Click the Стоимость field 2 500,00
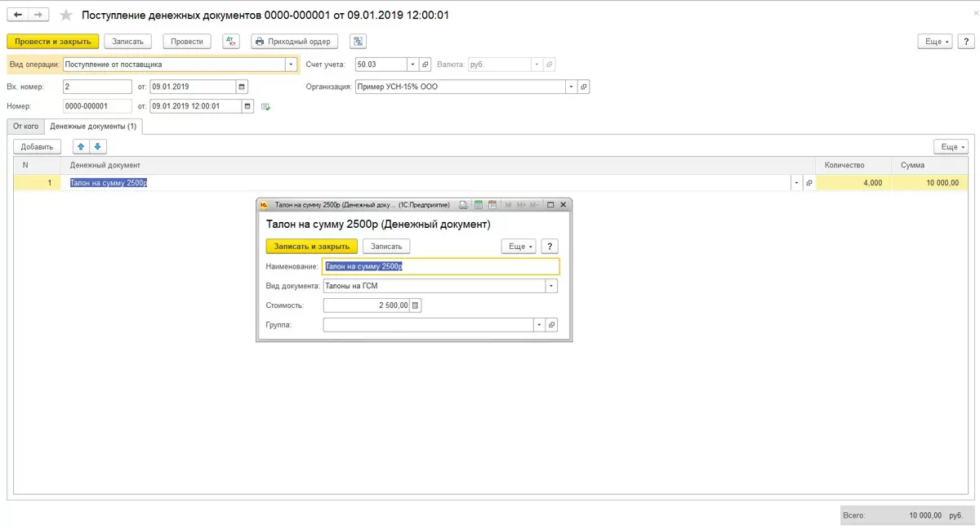This screenshot has width=980, height=530. click(366, 305)
